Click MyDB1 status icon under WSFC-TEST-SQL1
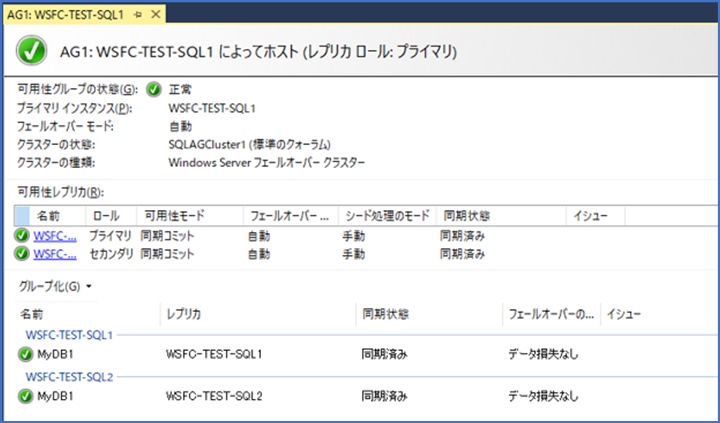The image size is (720, 423). (26, 355)
